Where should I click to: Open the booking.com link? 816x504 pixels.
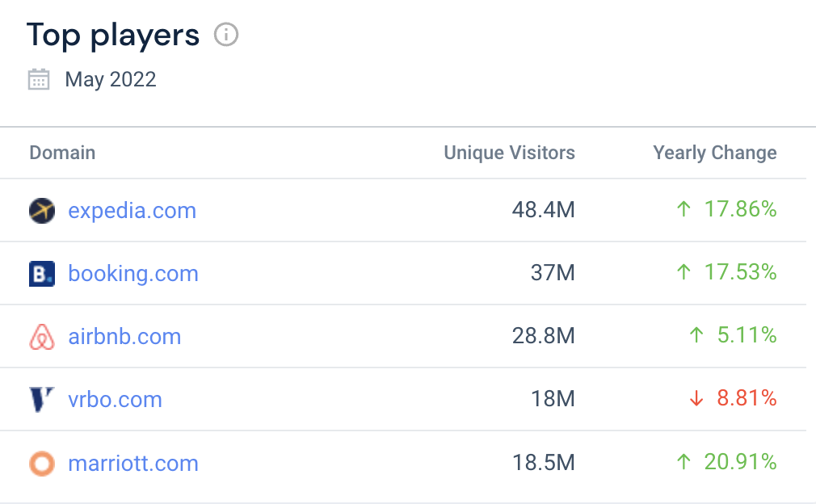[x=132, y=273]
